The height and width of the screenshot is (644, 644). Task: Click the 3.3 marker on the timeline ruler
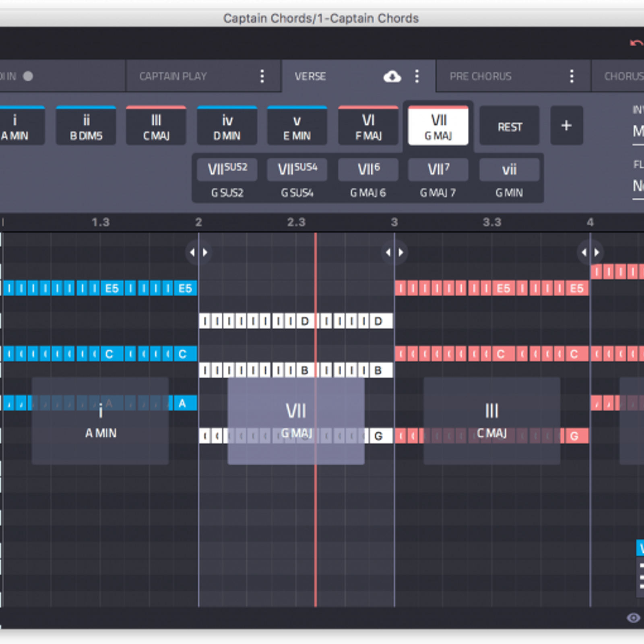(492, 222)
